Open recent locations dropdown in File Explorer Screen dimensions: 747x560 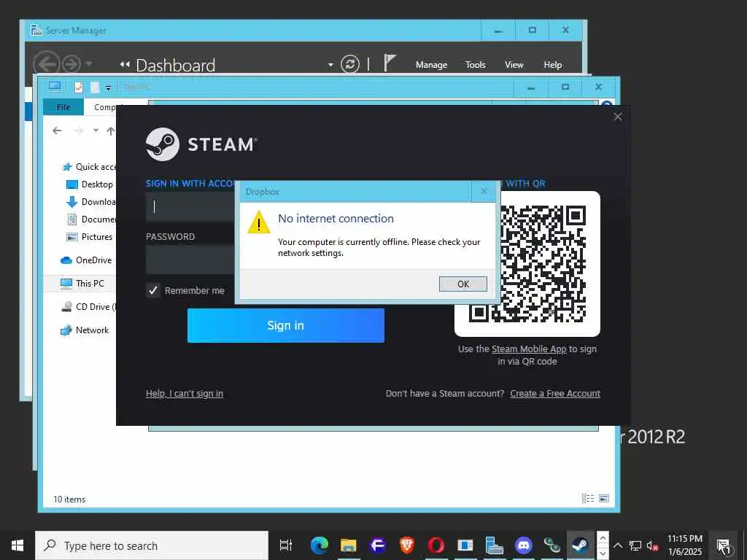pyautogui.click(x=96, y=130)
